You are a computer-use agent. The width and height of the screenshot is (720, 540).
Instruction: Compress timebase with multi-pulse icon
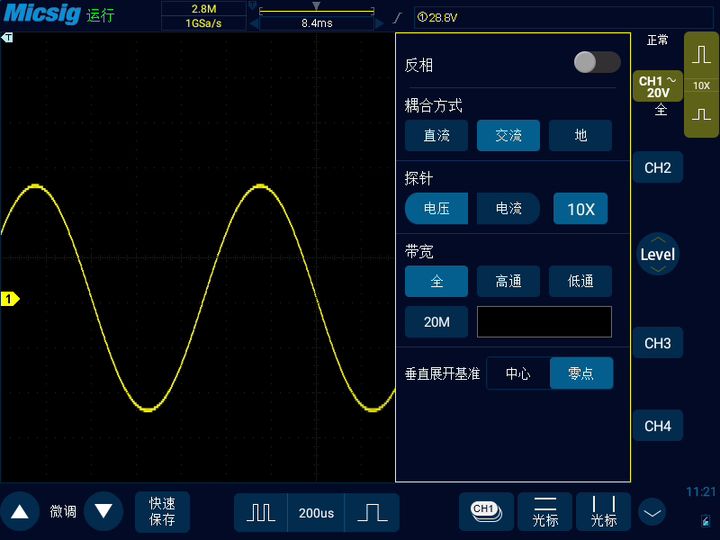pos(261,512)
